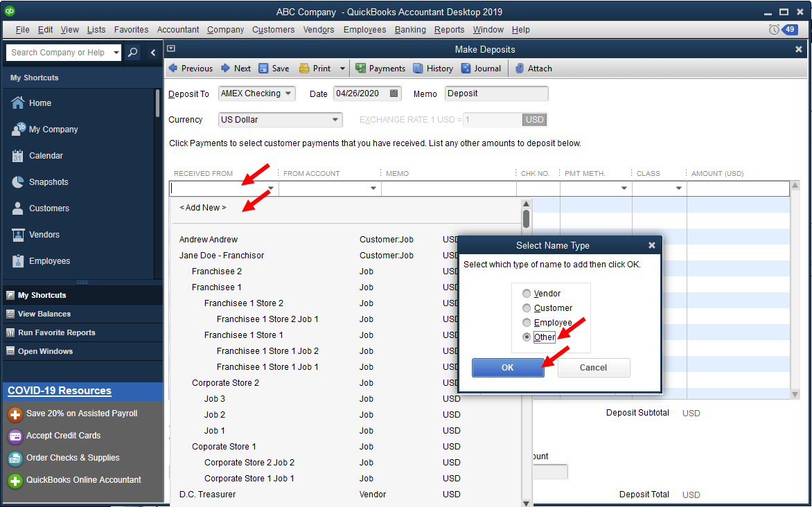Open Snapshots shortcut in sidebar
This screenshot has height=507, width=812.
(39, 181)
